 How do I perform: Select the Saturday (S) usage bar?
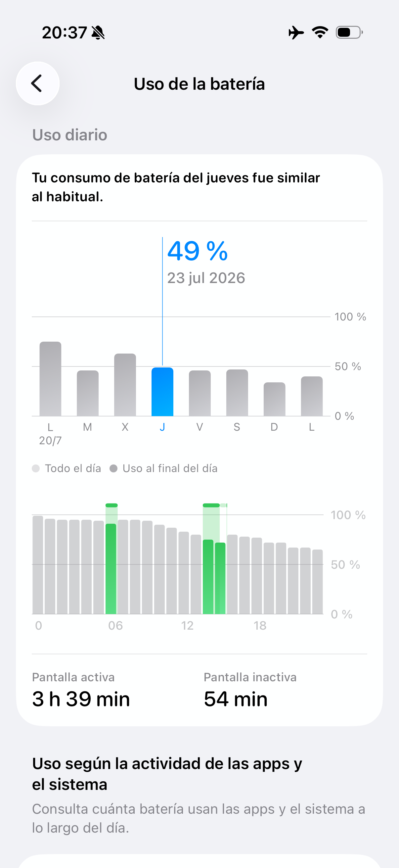pos(237,393)
